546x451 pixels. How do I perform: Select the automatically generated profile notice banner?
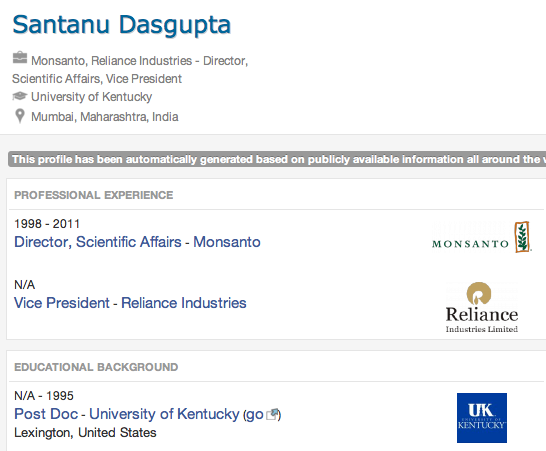[x=277, y=159]
